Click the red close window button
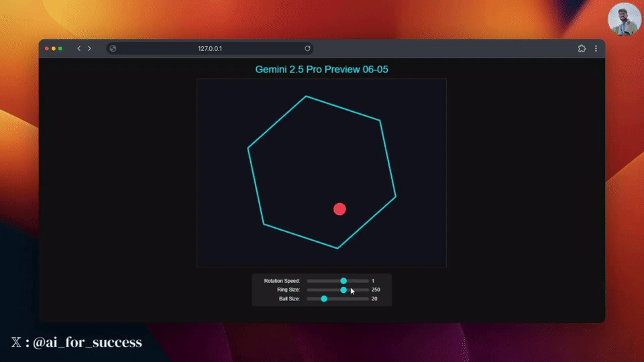 click(47, 48)
